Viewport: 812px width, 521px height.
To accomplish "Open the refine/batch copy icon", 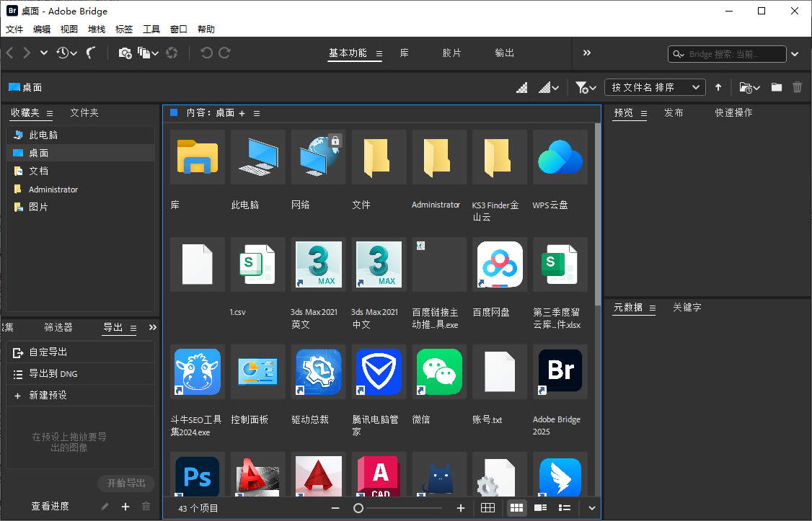I will pos(148,53).
